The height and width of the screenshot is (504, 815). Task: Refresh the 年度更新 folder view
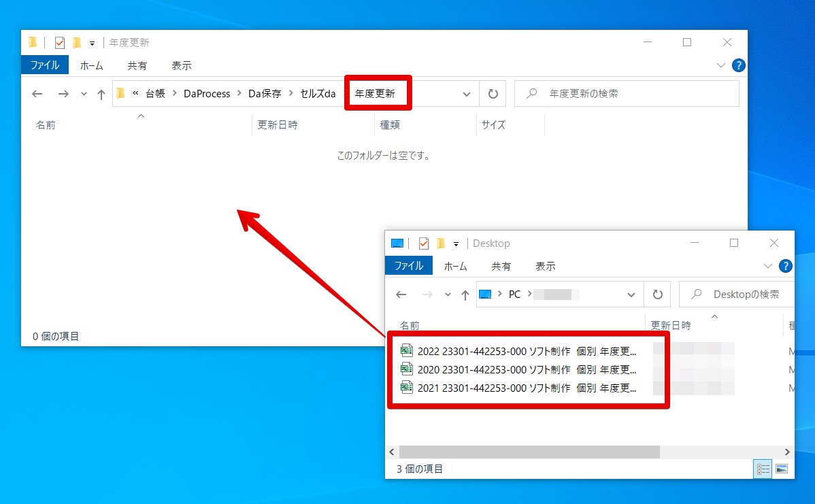[x=493, y=94]
